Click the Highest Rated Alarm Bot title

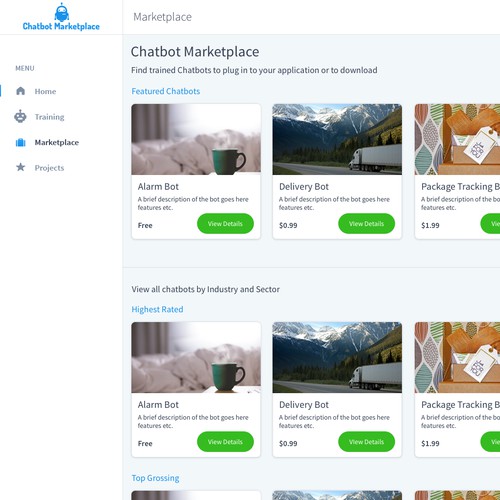tap(158, 405)
